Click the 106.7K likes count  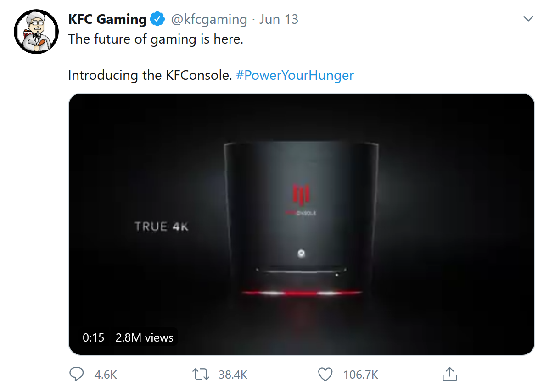361,375
